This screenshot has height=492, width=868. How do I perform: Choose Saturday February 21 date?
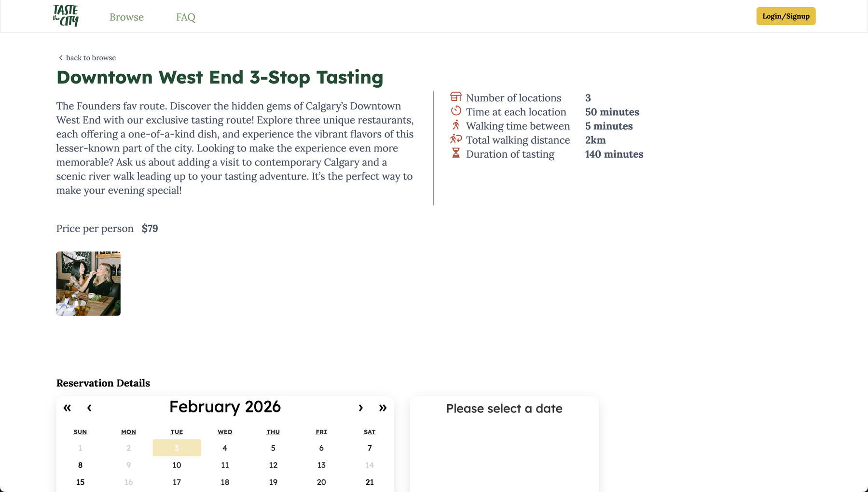[370, 482]
